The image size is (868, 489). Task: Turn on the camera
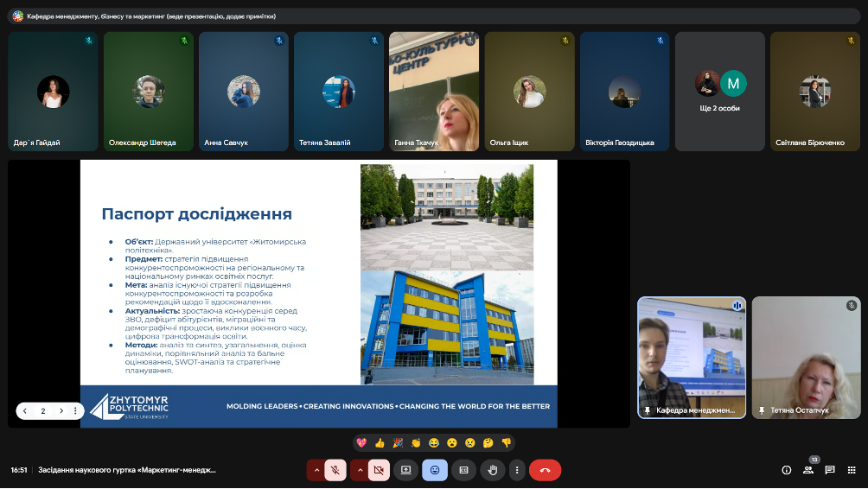(x=379, y=470)
